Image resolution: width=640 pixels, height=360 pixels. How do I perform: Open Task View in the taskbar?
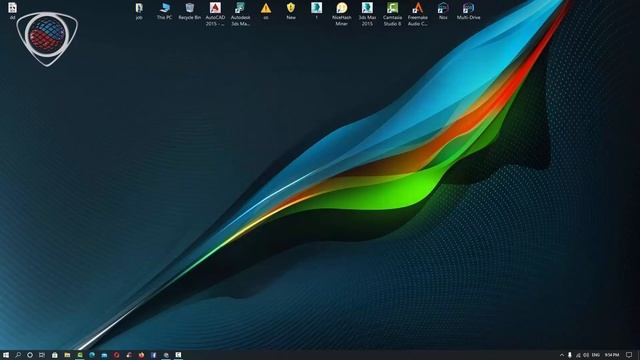coord(42,355)
